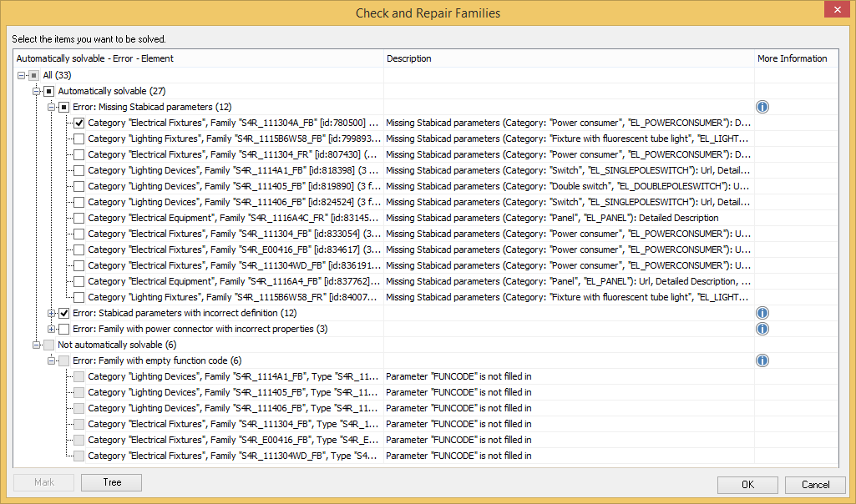The height and width of the screenshot is (504, 856).
Task: Click the Tree button
Action: pos(111,482)
